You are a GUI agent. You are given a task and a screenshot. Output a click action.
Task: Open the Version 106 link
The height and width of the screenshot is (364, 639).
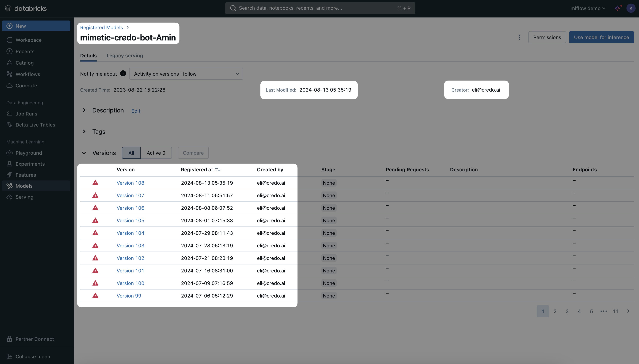[x=130, y=208]
